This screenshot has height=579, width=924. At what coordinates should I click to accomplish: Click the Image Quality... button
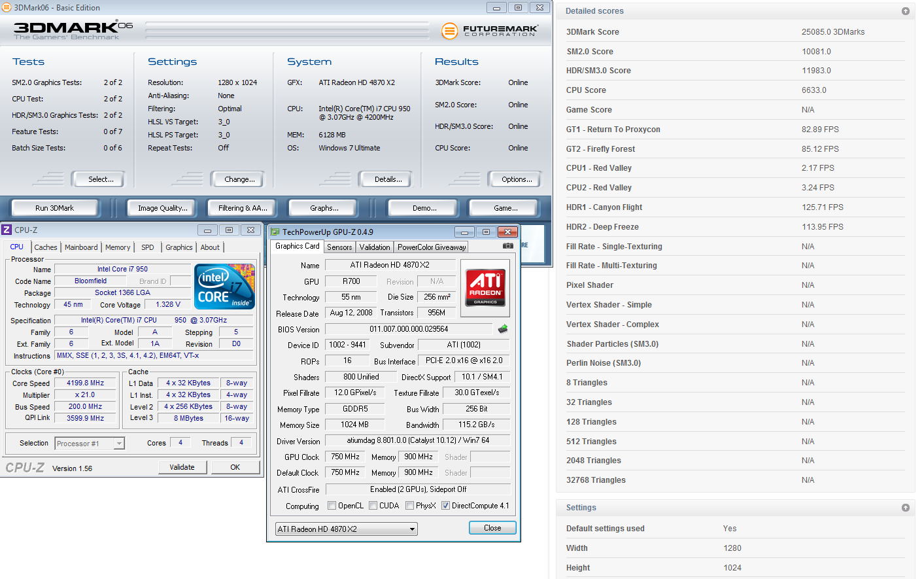162,208
